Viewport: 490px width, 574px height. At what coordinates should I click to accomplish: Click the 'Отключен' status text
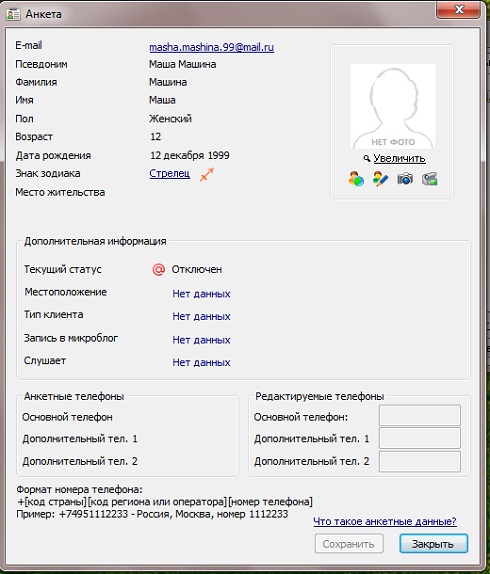pos(197,269)
